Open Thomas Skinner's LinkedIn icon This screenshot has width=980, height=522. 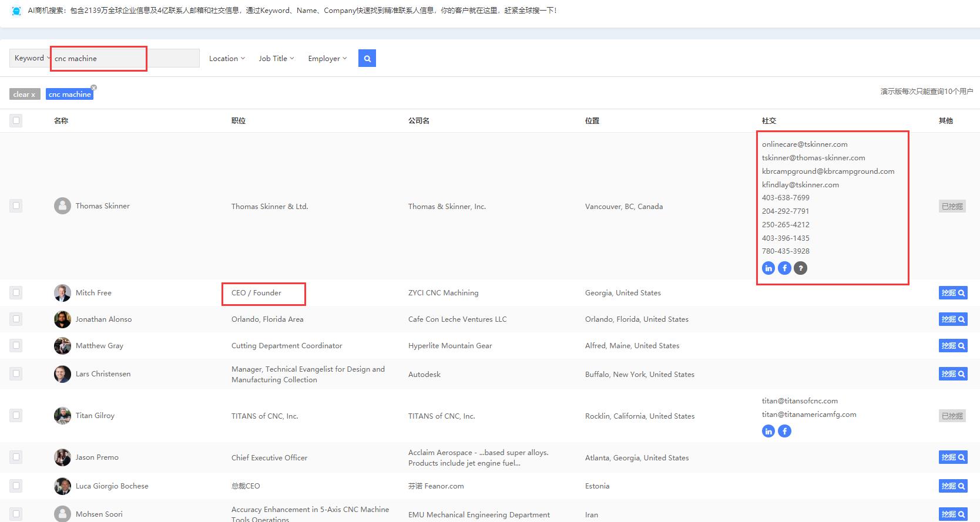768,268
